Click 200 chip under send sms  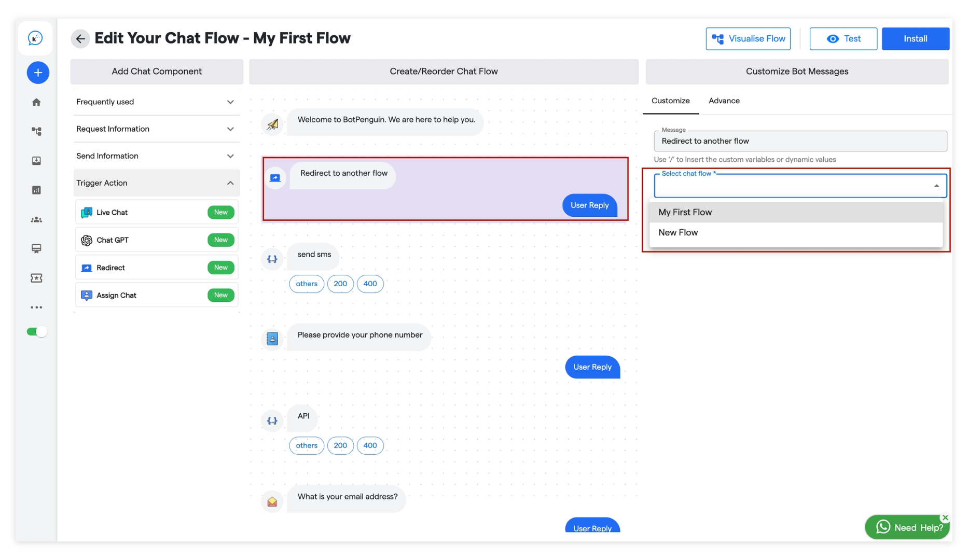tap(340, 284)
